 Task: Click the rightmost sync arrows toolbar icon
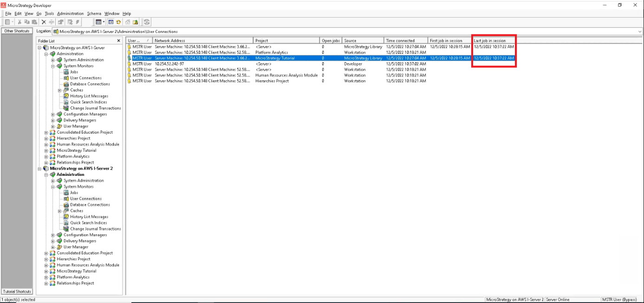[x=147, y=22]
